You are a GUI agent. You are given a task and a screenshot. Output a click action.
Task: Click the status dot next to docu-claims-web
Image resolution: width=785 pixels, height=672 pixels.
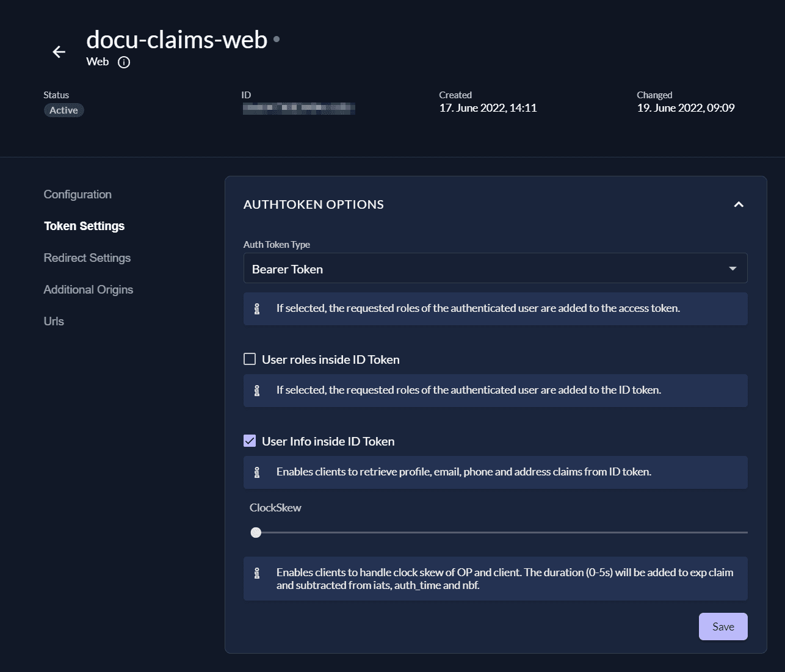277,39
